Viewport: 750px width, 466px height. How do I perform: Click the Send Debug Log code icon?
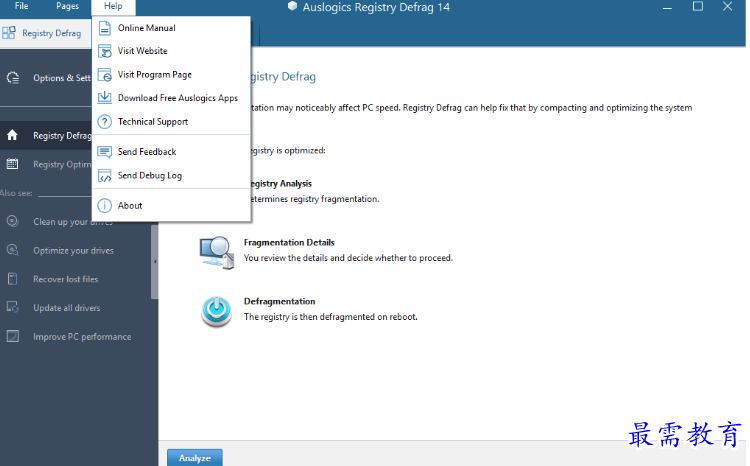point(104,176)
